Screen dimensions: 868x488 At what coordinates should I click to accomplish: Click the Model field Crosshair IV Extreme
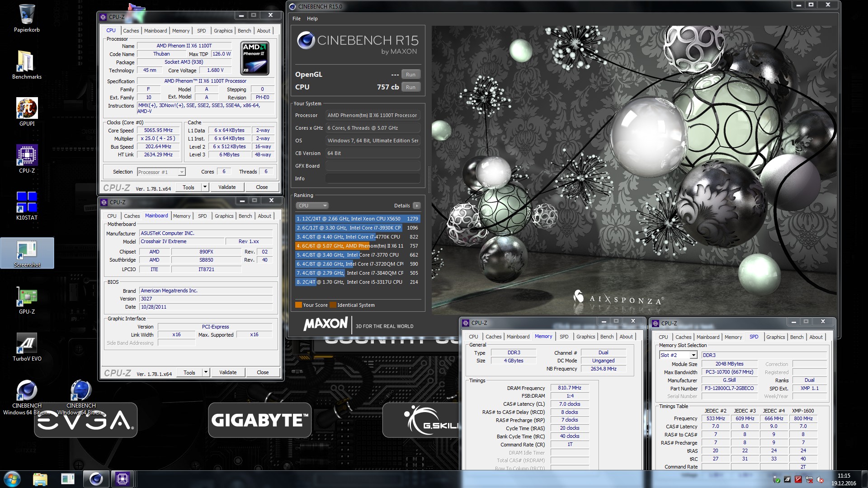182,241
